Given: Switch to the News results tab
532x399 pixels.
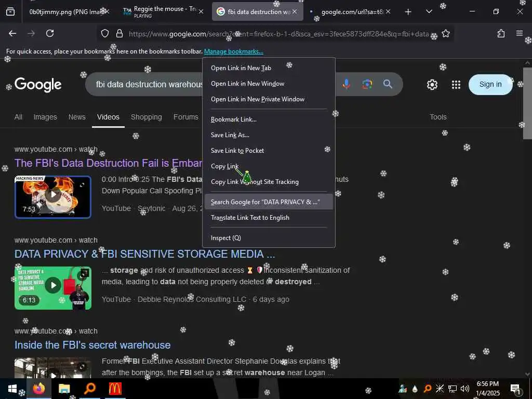Looking at the screenshot, I should click(x=77, y=117).
